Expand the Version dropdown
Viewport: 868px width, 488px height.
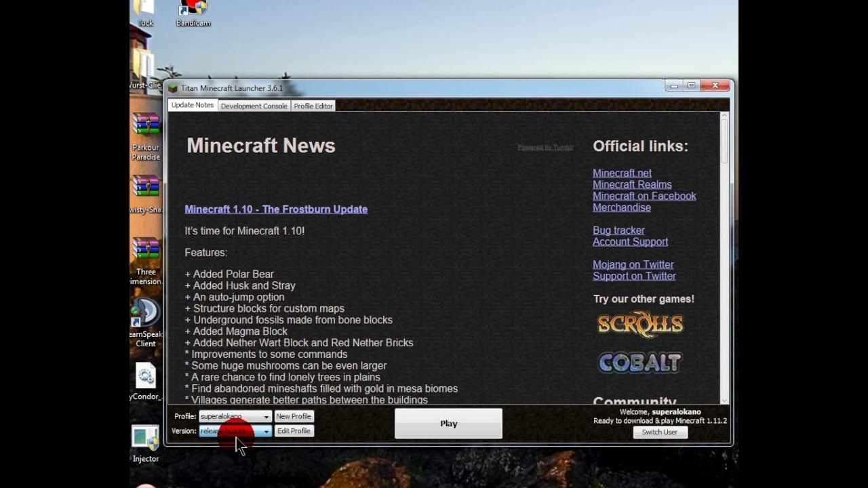pyautogui.click(x=235, y=431)
